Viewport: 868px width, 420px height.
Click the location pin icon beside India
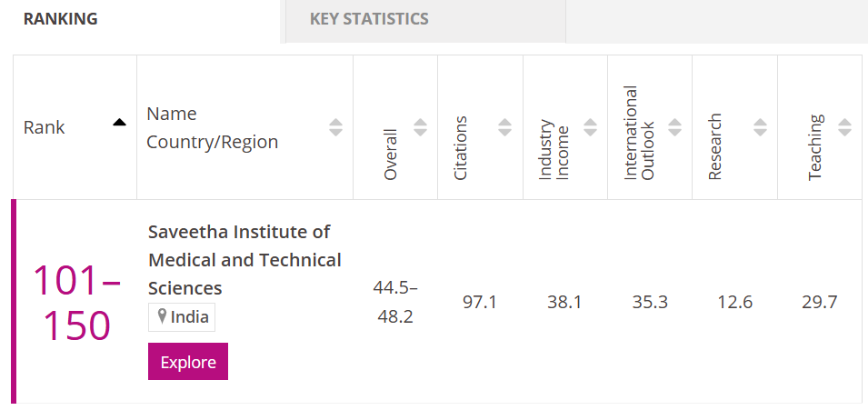pos(163,317)
